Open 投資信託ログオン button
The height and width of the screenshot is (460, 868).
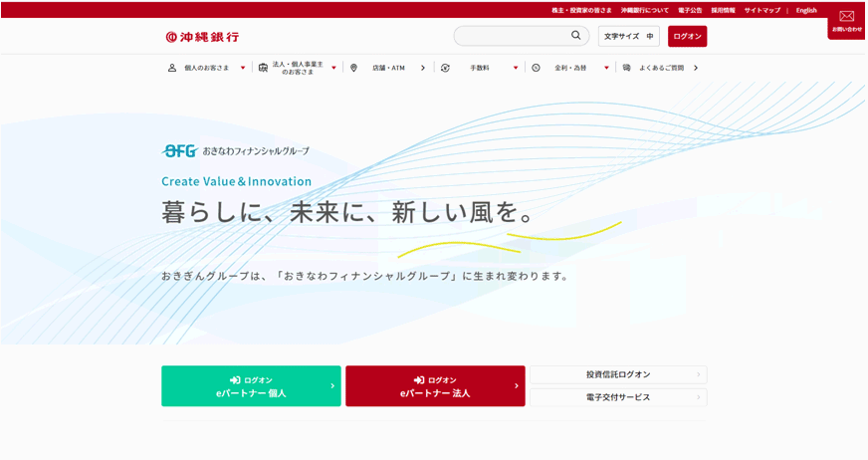click(618, 374)
